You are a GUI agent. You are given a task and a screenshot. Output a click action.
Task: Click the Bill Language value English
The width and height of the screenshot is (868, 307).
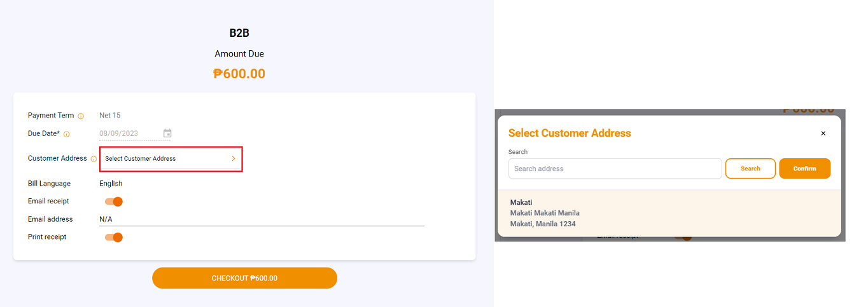coord(111,184)
